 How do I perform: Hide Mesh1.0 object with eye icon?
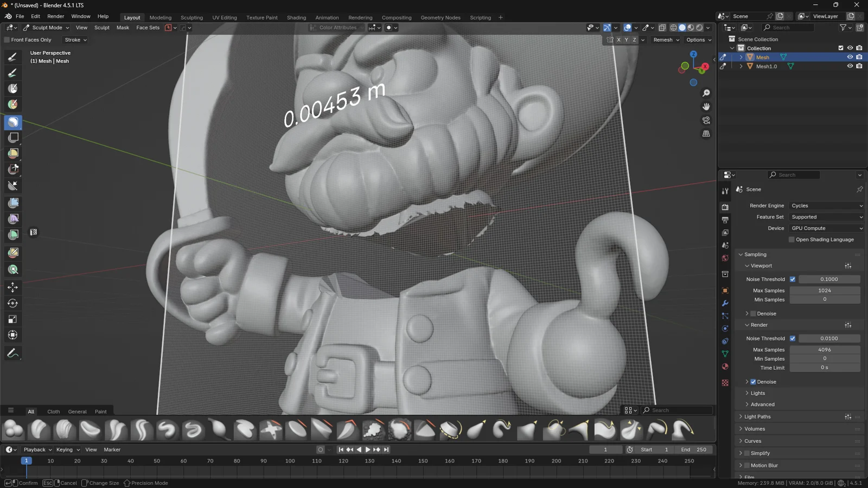point(850,66)
